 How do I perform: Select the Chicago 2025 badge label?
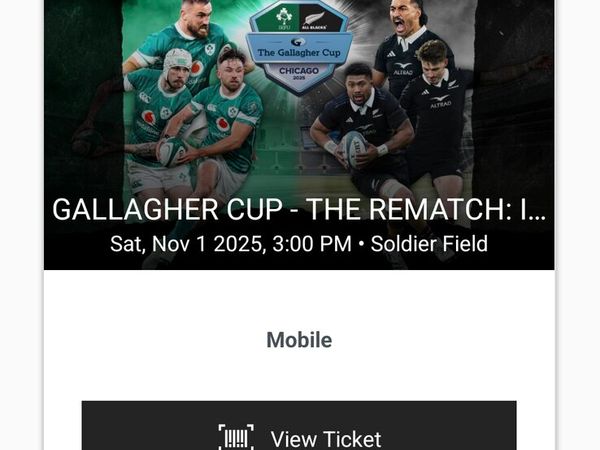pyautogui.click(x=299, y=72)
